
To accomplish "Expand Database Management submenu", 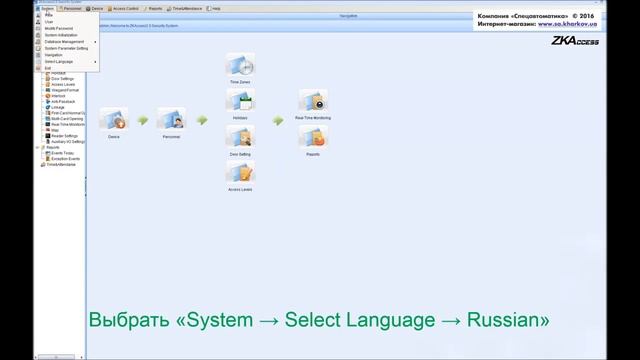I will 67,42.
